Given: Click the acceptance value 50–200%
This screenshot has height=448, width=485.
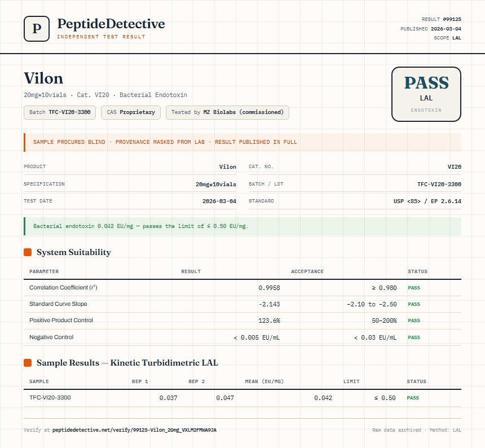Looking at the screenshot, I should [x=384, y=320].
